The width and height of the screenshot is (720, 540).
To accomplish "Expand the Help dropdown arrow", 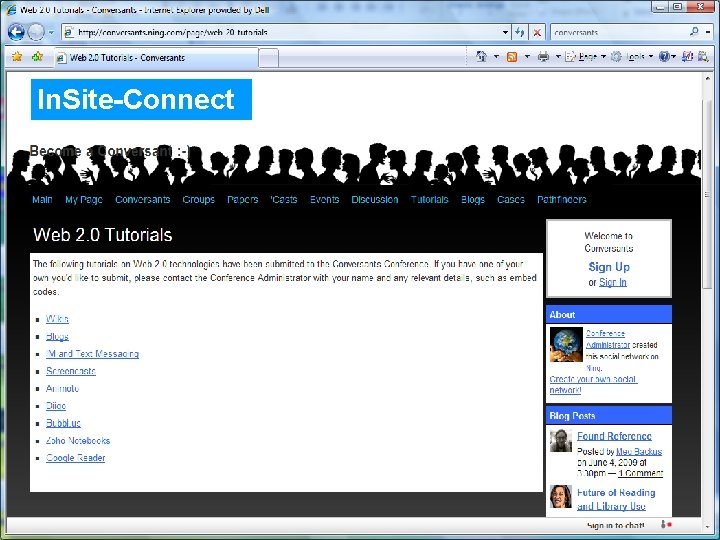I will tap(673, 57).
